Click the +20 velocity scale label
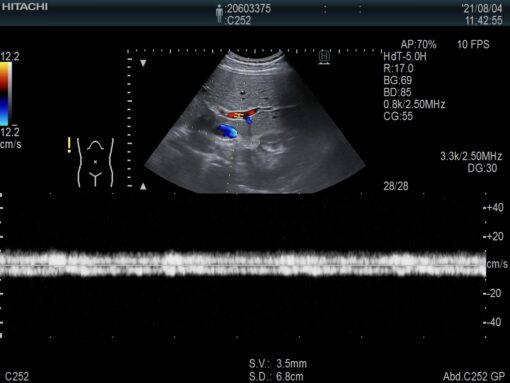The image size is (510, 383). click(494, 236)
